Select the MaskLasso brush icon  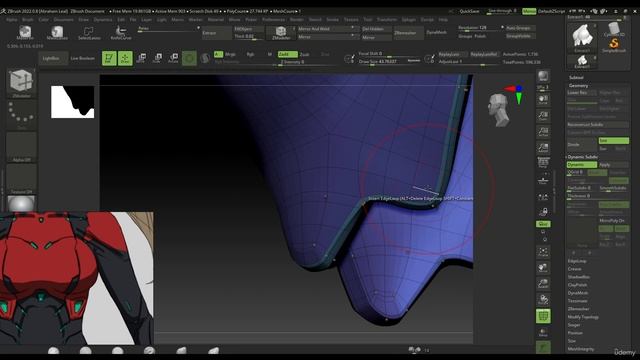57,32
